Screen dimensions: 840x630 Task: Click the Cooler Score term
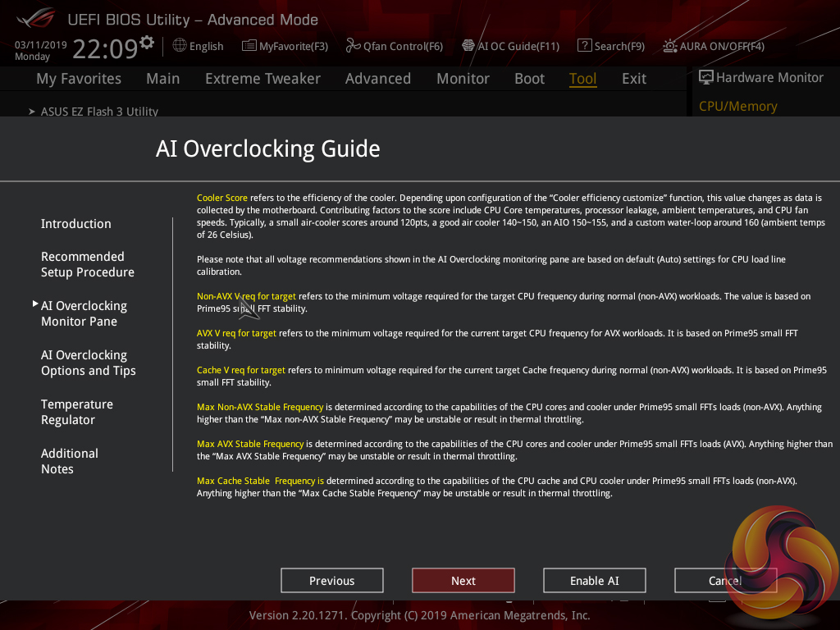[222, 198]
